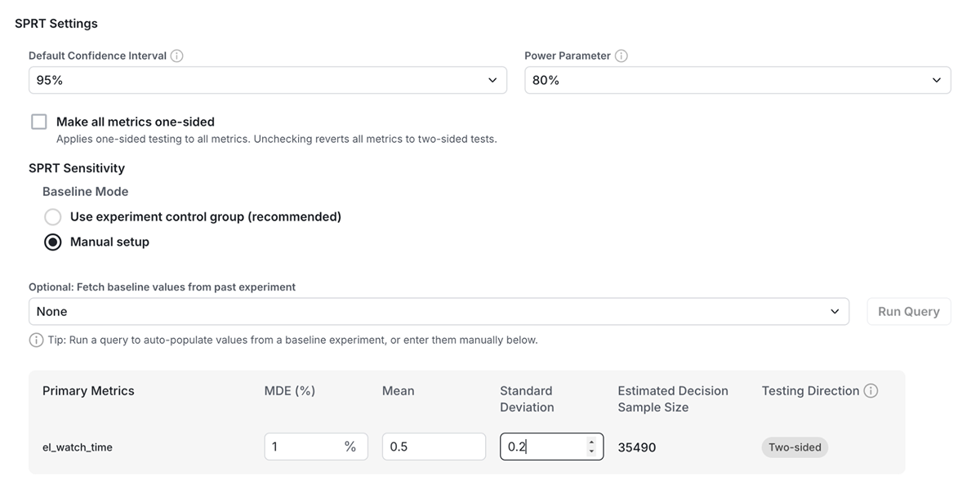
Task: Click the Primary Metrics column header
Action: 88,391
